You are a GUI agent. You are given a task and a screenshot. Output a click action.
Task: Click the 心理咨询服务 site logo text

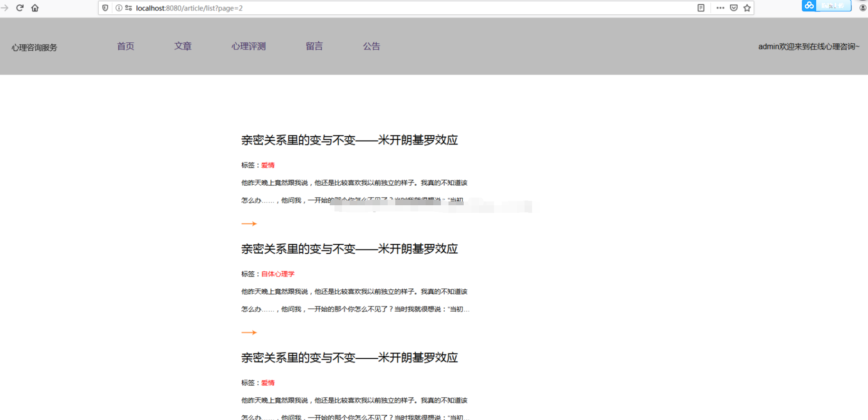click(34, 48)
